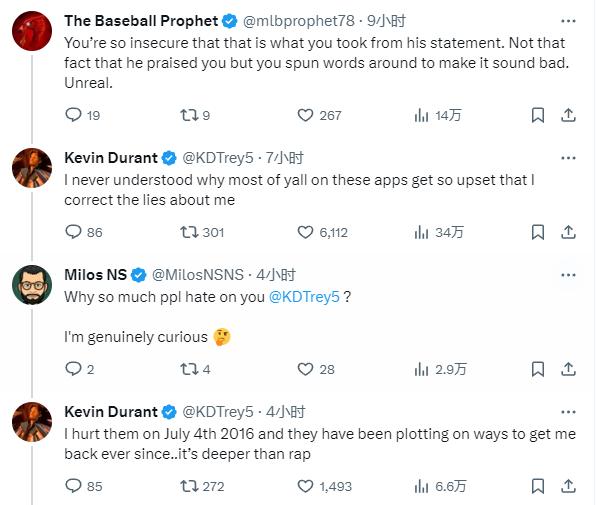The image size is (596, 505).
Task: Open more menu on Durant's 7-hour-old tweet
Action: pos(568,158)
